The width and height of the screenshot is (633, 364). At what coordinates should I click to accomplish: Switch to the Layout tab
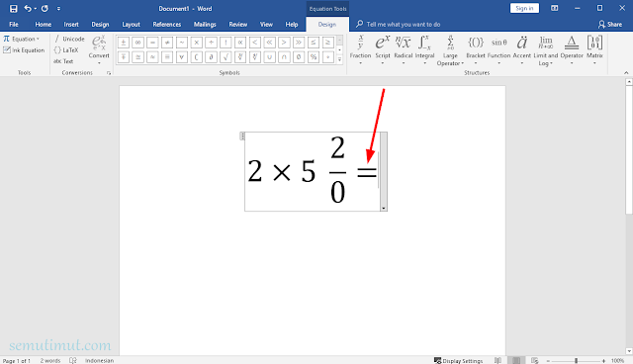[131, 24]
